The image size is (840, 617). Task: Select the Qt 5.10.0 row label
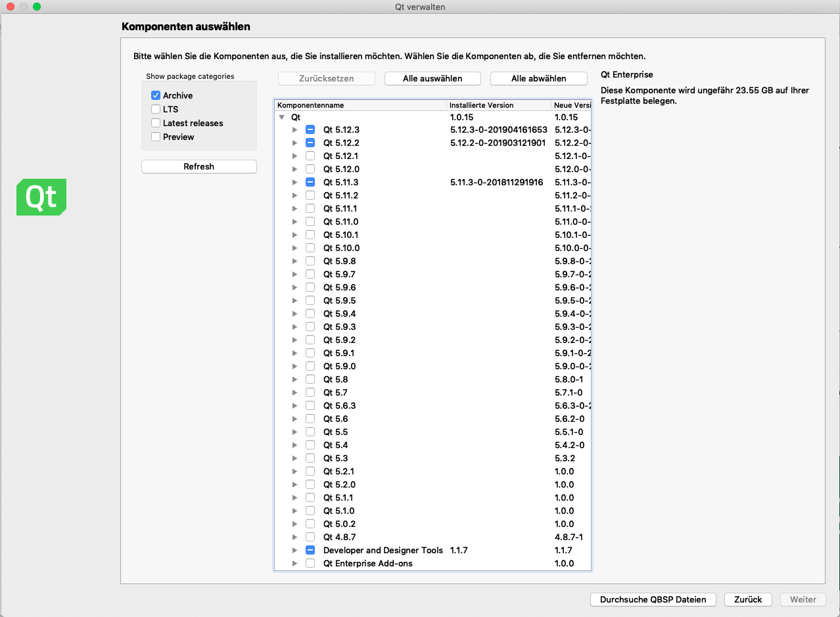point(341,248)
